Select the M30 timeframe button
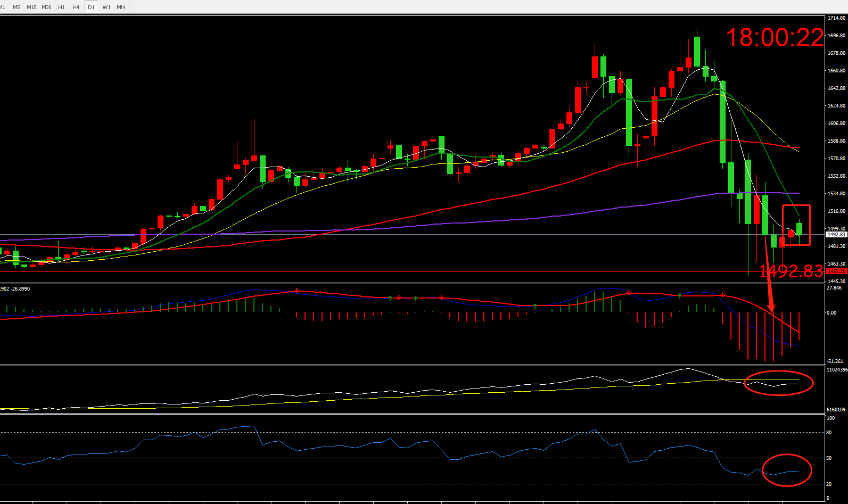848x504 pixels. pos(47,7)
